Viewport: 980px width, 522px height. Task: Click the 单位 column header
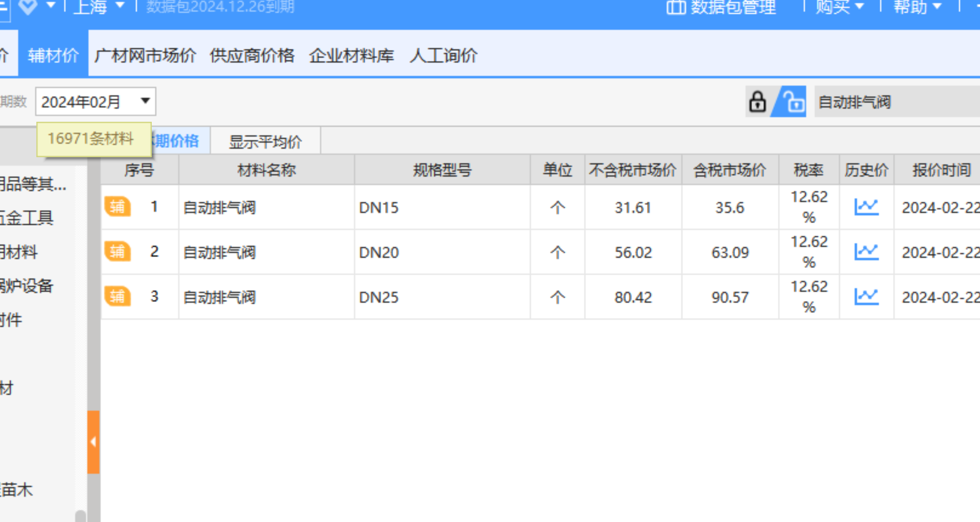(557, 170)
